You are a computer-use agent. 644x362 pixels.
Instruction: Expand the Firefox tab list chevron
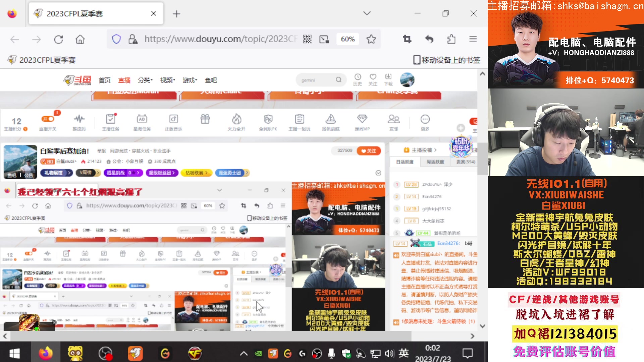point(367,13)
